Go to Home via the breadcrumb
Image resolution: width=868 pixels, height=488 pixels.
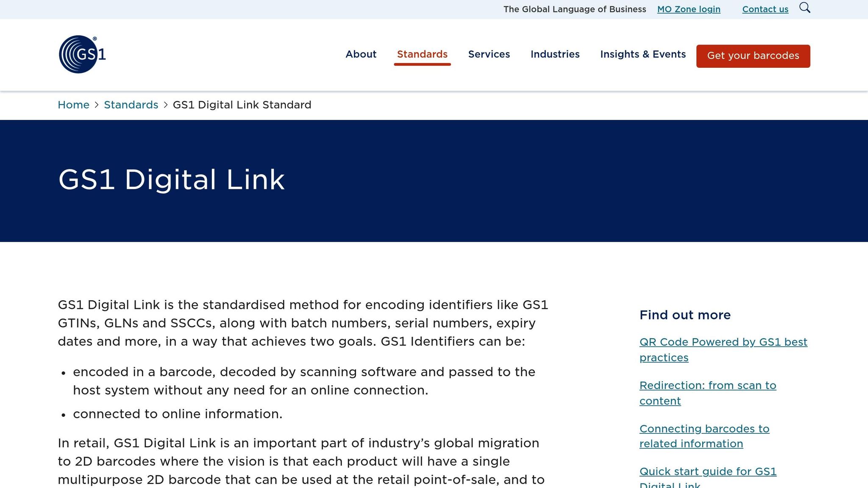[x=73, y=105]
